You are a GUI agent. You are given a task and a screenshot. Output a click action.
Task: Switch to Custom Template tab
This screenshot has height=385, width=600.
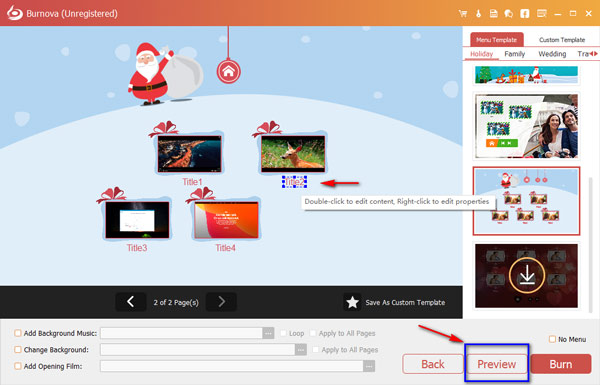562,40
